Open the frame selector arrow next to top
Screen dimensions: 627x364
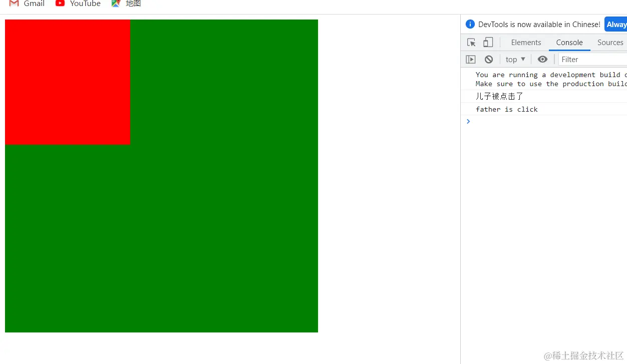click(523, 59)
